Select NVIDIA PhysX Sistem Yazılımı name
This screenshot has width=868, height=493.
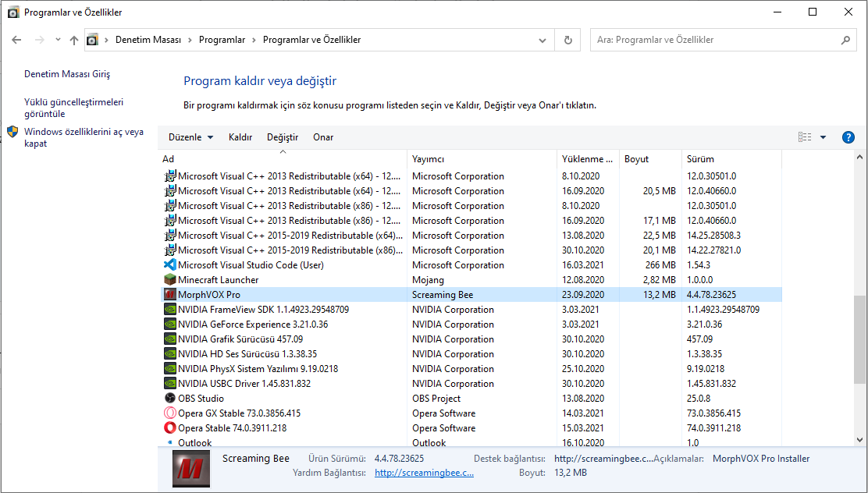[258, 368]
